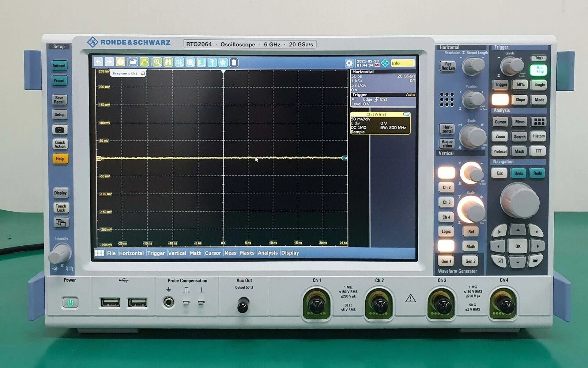Open the help question-mark toolbar icon
The image size is (588, 368).
click(x=121, y=62)
